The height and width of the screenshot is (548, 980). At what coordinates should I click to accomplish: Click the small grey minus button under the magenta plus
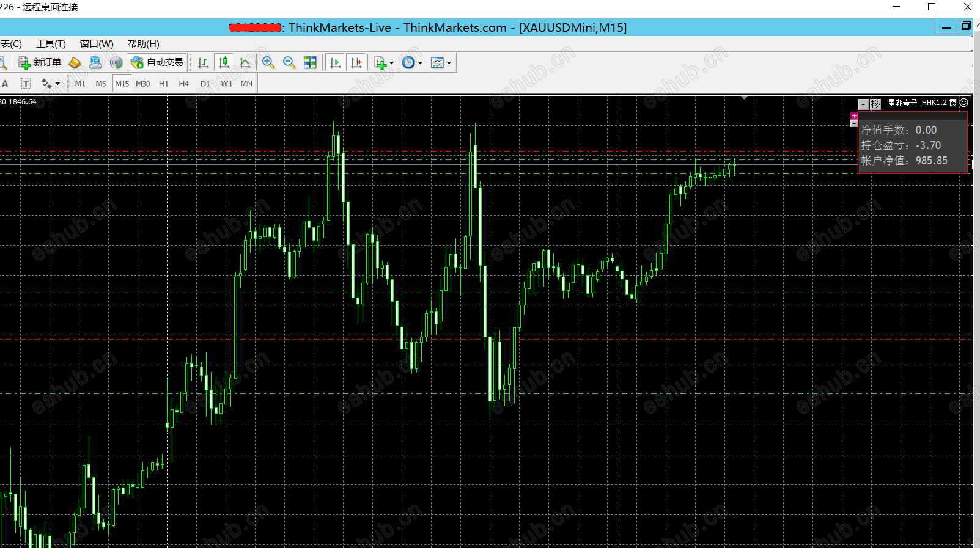pyautogui.click(x=854, y=123)
